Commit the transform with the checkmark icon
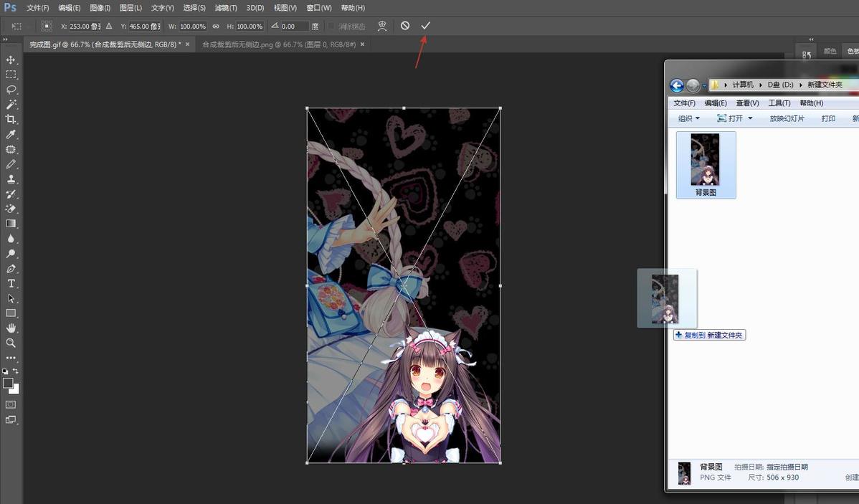Screen dimensions: 859x504 tap(425, 26)
